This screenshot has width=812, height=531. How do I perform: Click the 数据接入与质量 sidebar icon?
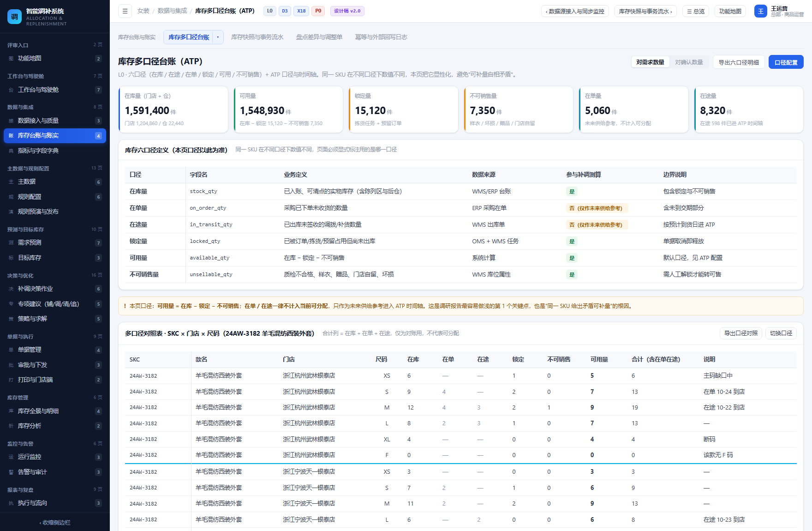click(x=11, y=121)
